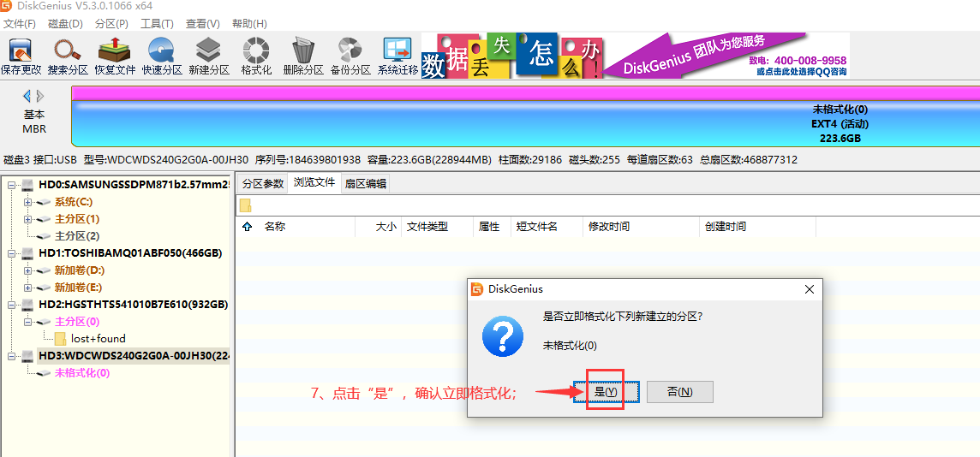This screenshot has height=457, width=980.
Task: Open Partition (分区) menu
Action: click(x=111, y=24)
